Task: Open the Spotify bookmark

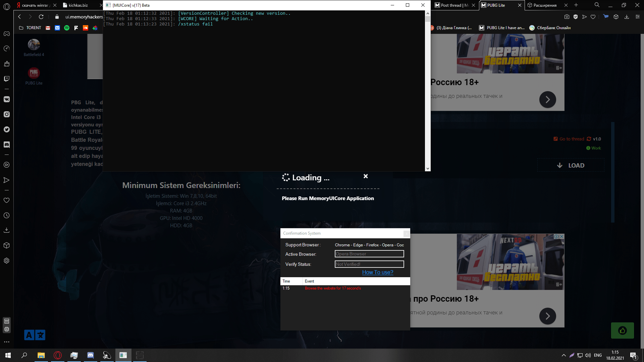Action: 67,28
